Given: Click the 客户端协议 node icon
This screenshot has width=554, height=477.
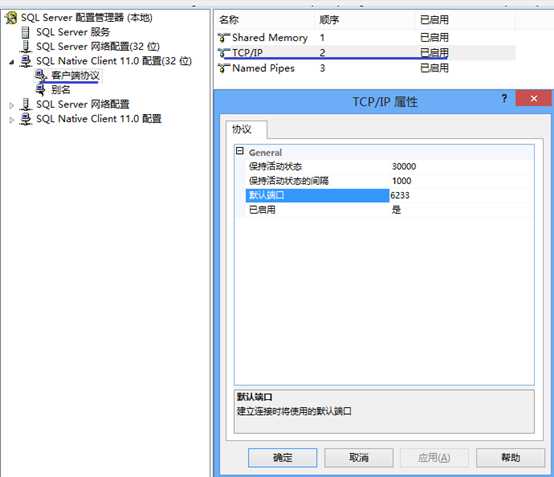Looking at the screenshot, I should click(41, 75).
